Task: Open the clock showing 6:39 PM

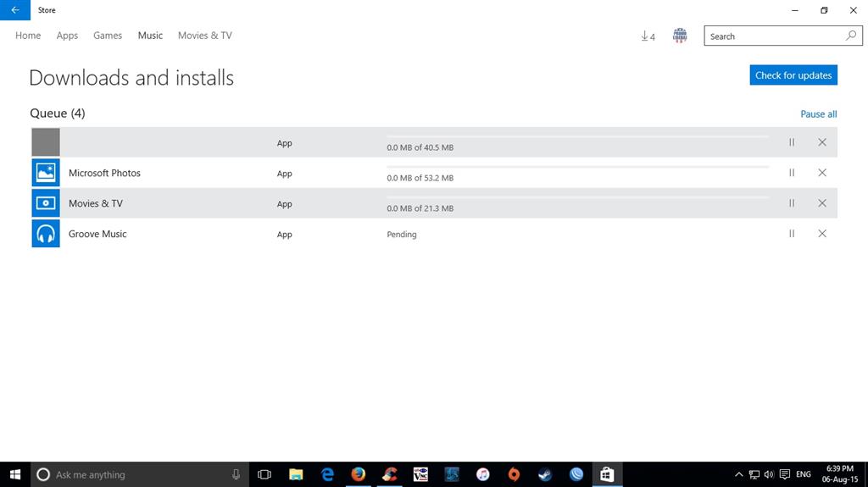Action: pyautogui.click(x=840, y=474)
